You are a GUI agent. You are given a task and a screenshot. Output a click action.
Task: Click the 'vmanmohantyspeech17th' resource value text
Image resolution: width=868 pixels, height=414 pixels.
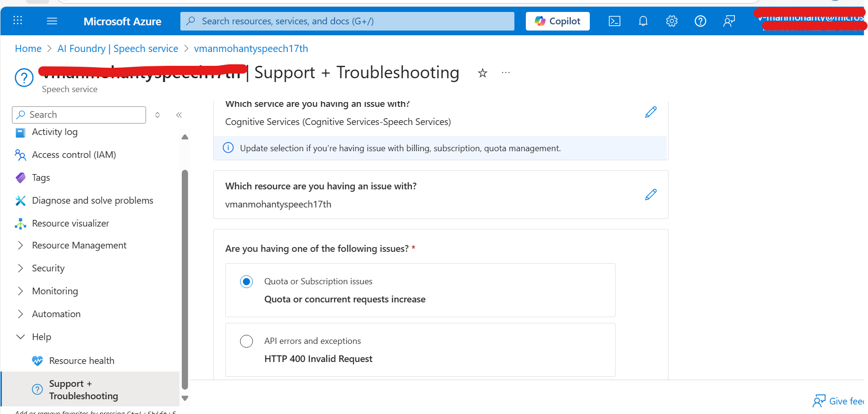278,205
